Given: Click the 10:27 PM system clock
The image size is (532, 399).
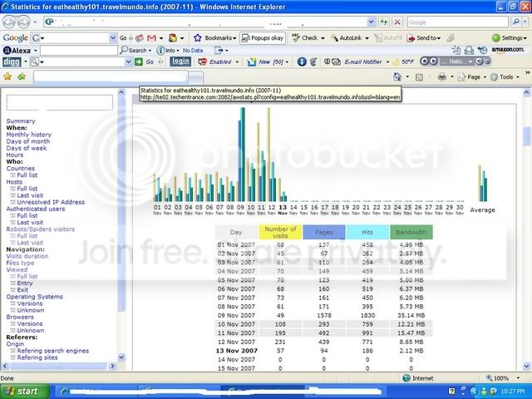Looking at the screenshot, I should (x=514, y=392).
